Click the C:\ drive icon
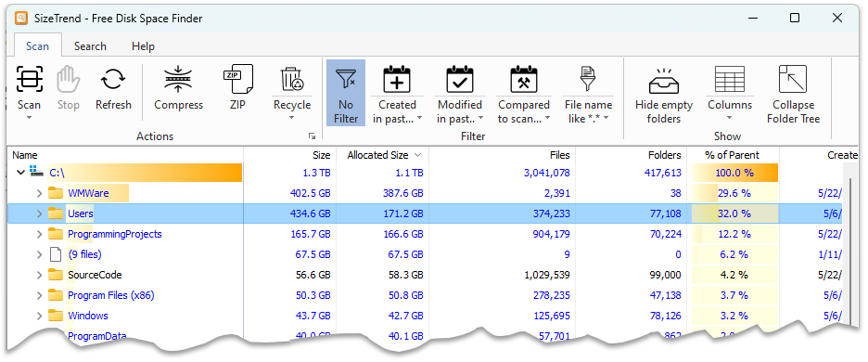Viewport: 868px width, 362px height. (x=37, y=173)
